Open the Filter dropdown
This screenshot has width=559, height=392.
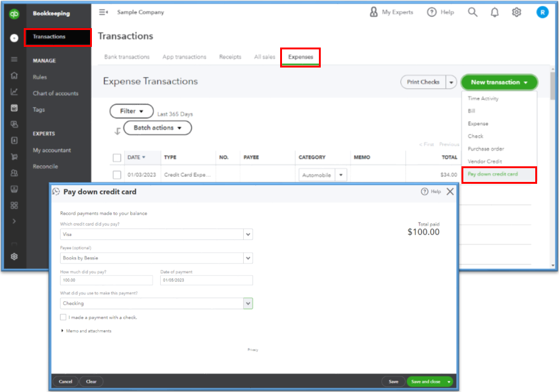click(x=131, y=111)
